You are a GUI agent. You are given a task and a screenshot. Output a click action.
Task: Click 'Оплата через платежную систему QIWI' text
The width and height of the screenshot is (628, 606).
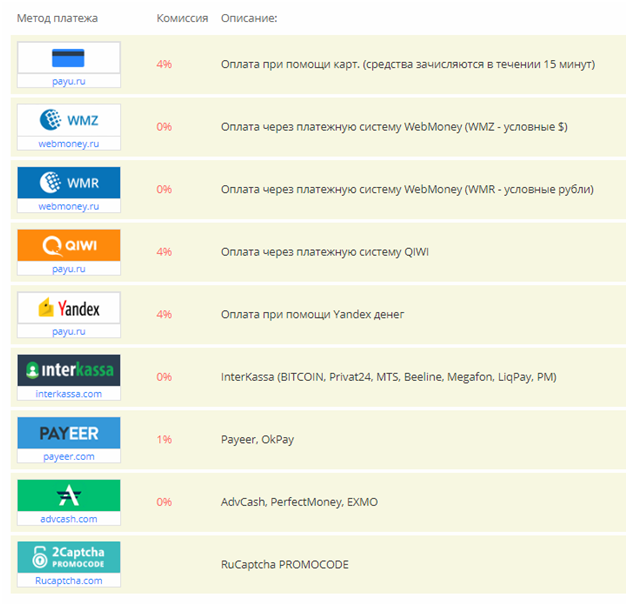(325, 252)
